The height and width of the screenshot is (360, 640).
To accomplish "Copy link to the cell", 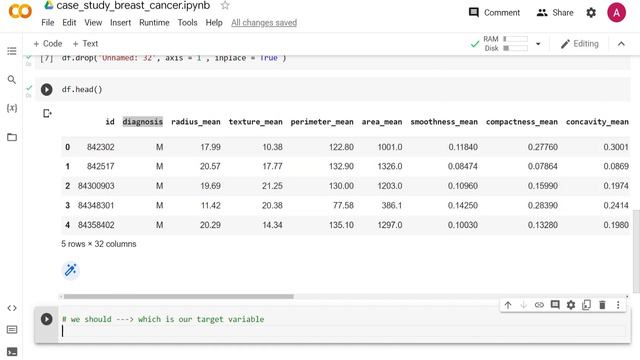I will coord(539,305).
